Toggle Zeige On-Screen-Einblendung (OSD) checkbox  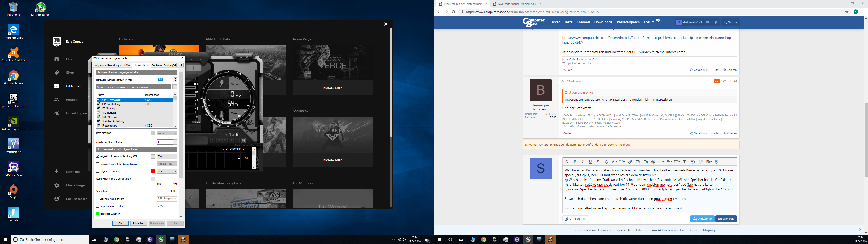(98, 156)
